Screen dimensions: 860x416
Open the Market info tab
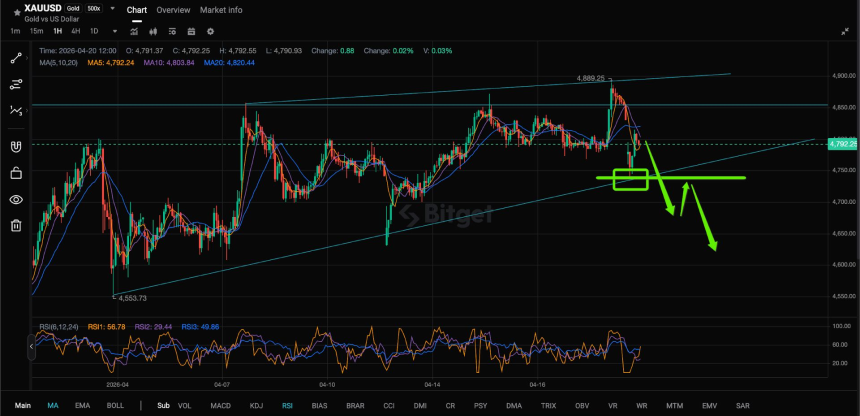pyautogui.click(x=221, y=10)
